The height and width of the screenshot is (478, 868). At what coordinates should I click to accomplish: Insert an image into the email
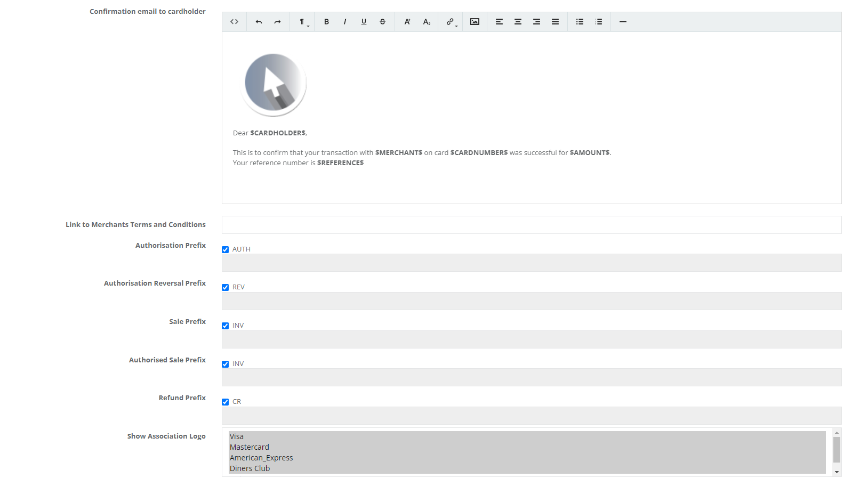475,22
